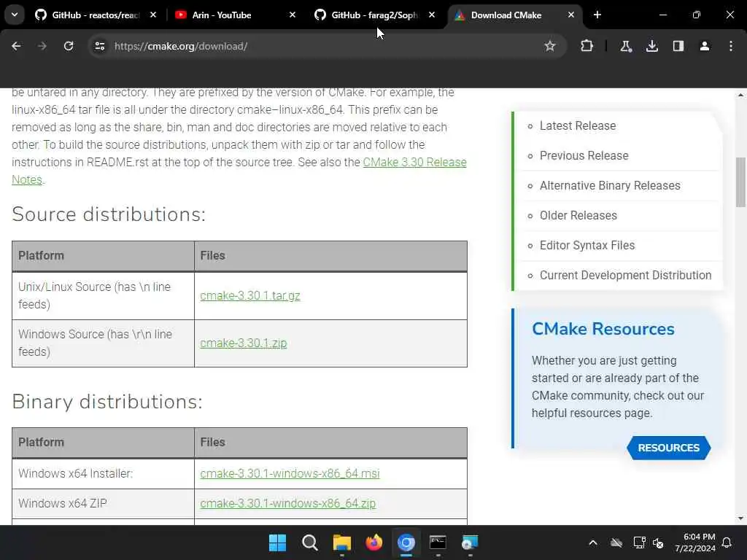This screenshot has width=747, height=560.
Task: Open the Chrome three-dot menu
Action: tap(731, 46)
